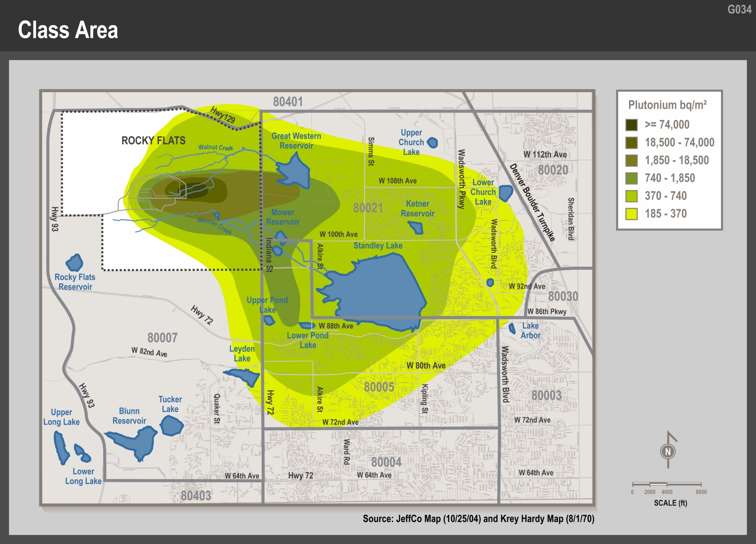Click zip code 80005 label
756x544 pixels.
[x=379, y=387]
